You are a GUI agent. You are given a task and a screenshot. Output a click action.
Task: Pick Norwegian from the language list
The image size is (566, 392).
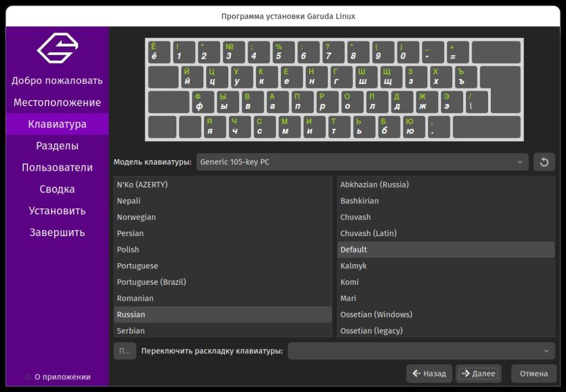[x=223, y=217]
